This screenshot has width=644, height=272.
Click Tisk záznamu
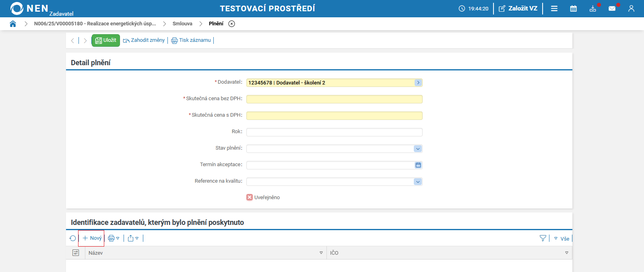point(191,40)
